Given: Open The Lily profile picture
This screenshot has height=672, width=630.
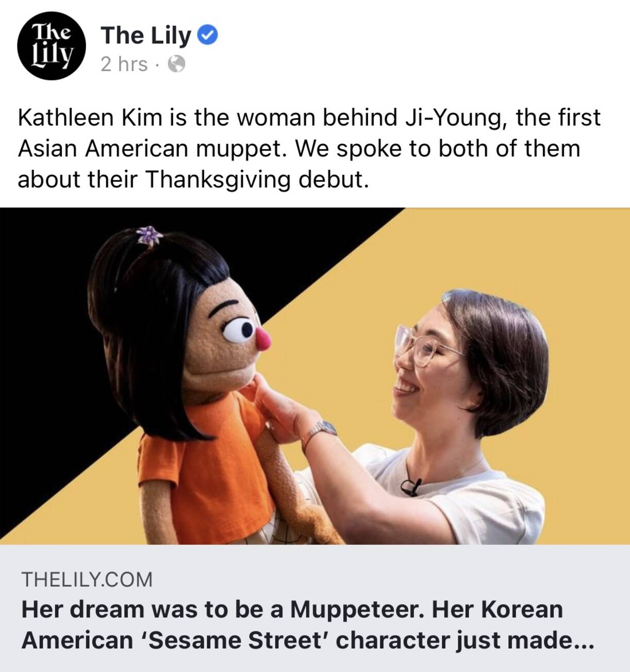Looking at the screenshot, I should click(x=51, y=48).
